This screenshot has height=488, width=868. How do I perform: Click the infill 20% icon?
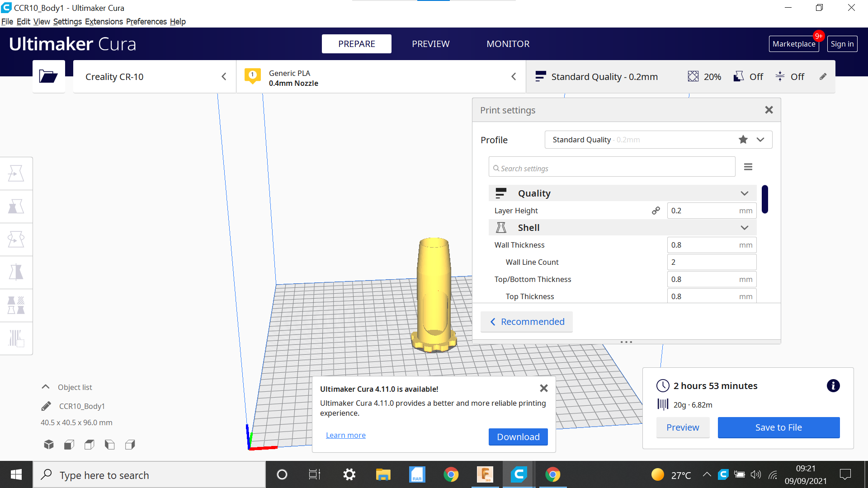(x=693, y=76)
